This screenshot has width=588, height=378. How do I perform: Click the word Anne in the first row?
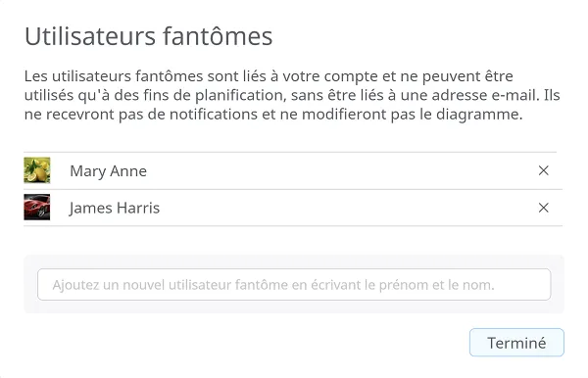point(128,171)
